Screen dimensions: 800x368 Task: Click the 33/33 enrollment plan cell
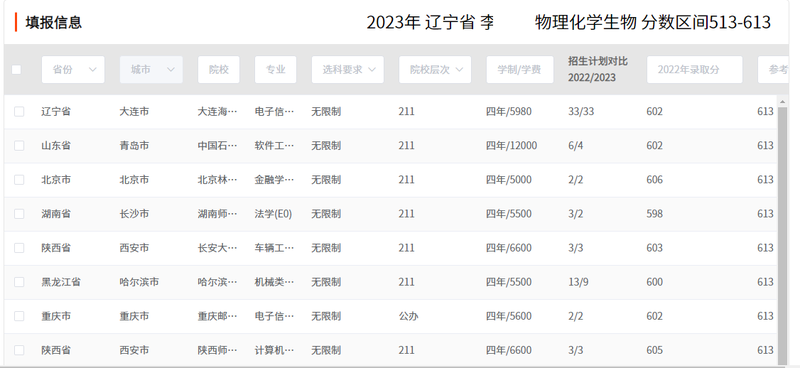click(581, 111)
